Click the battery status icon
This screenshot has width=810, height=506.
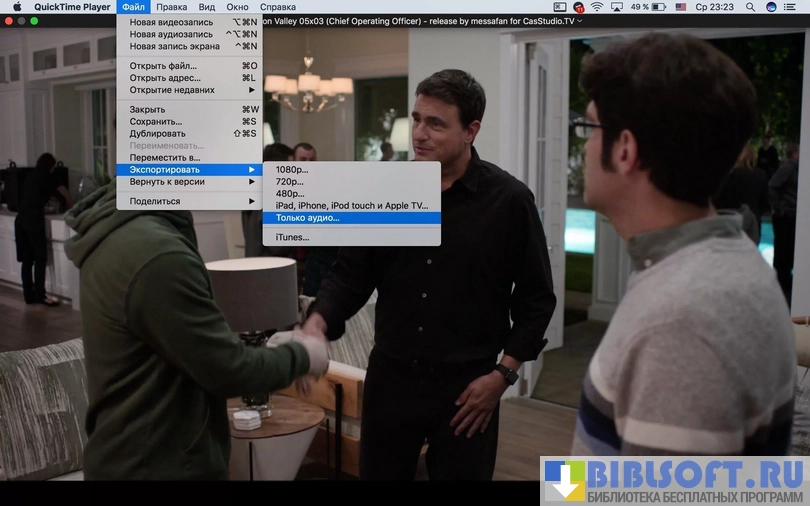click(x=661, y=7)
